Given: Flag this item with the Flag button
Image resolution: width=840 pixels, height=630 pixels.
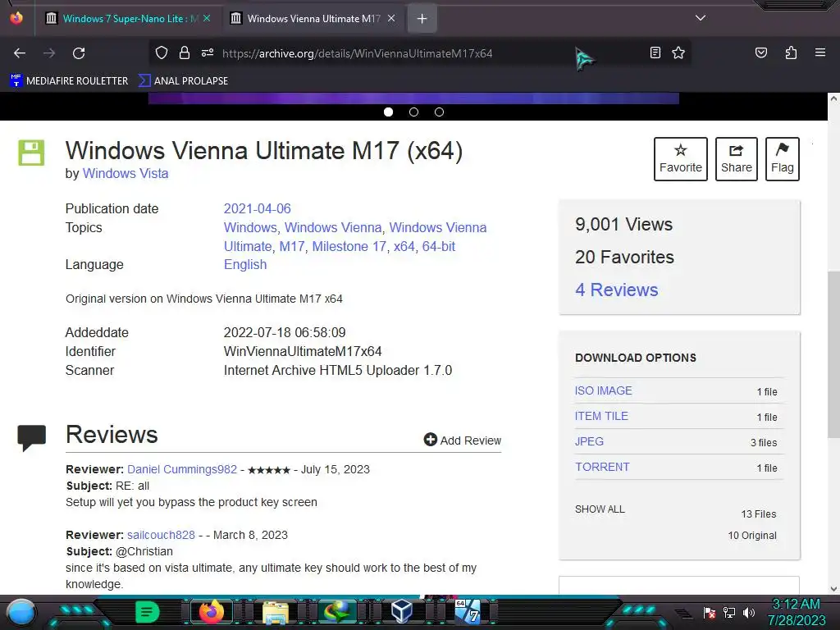Looking at the screenshot, I should 782,159.
